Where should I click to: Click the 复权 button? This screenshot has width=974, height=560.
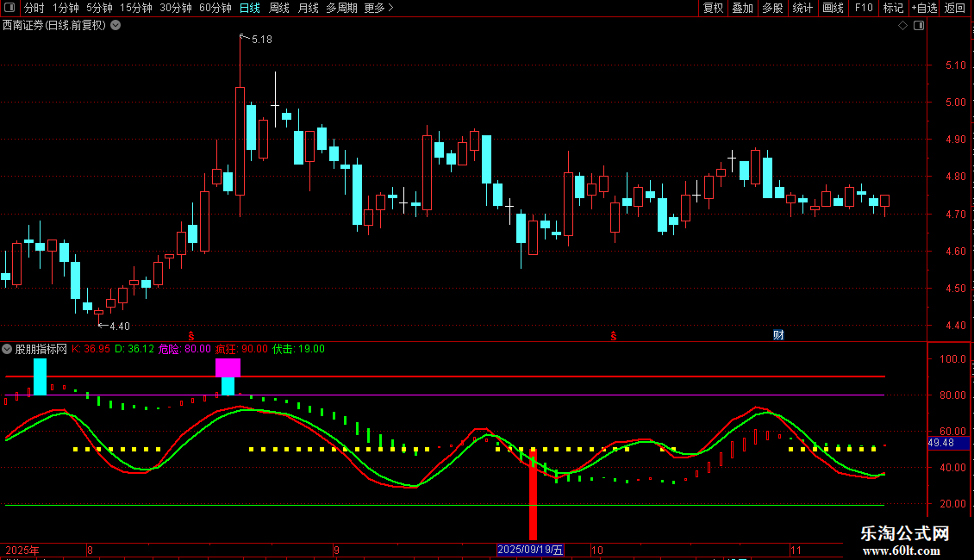click(713, 8)
